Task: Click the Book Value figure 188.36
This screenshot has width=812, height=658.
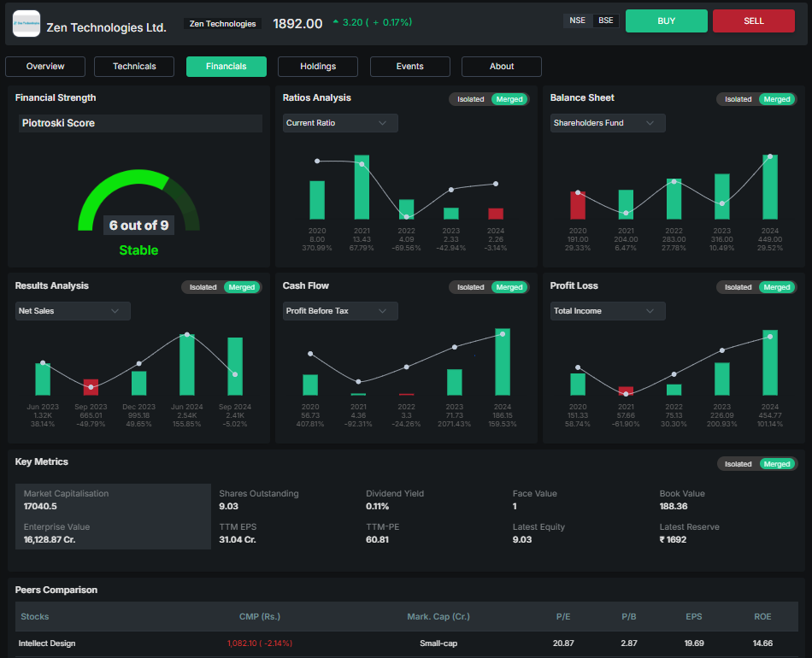Action: coord(674,506)
